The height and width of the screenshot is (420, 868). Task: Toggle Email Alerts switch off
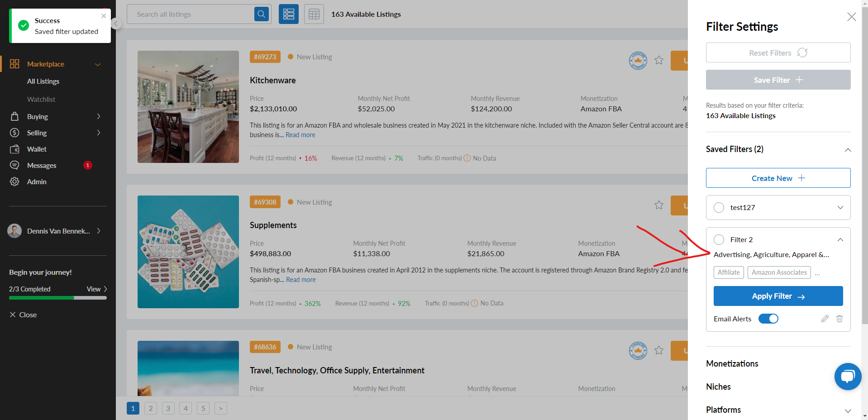[x=768, y=319]
